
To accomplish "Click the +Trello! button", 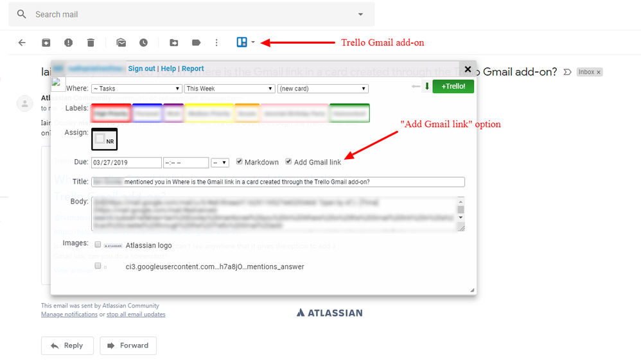I will (x=453, y=86).
